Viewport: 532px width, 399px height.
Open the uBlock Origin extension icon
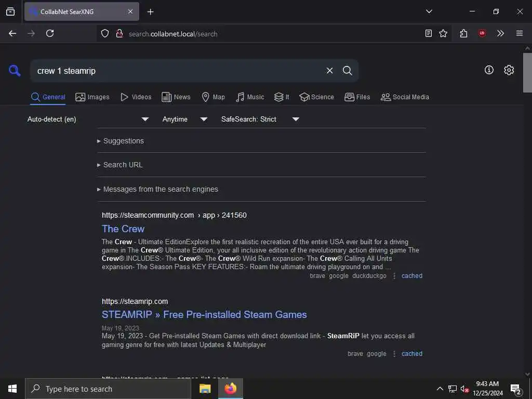pos(482,33)
